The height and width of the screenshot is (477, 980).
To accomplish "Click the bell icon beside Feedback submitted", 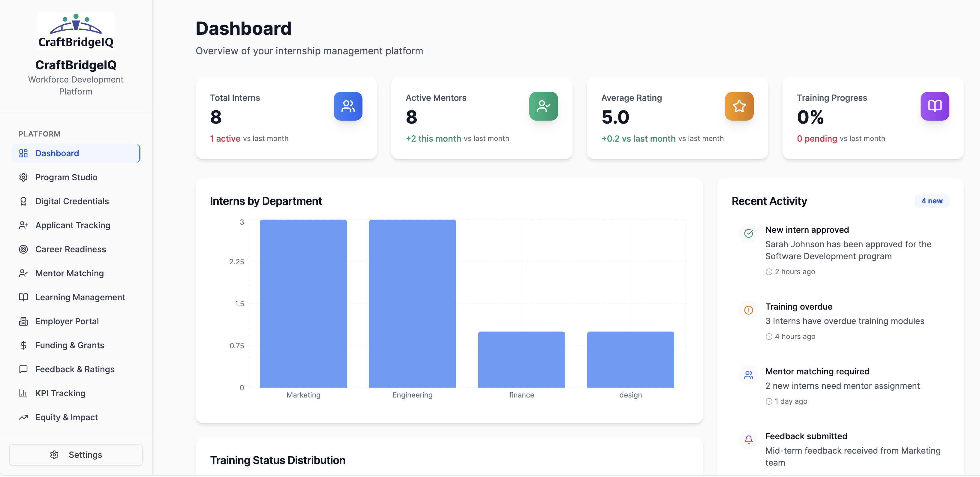I will 748,440.
